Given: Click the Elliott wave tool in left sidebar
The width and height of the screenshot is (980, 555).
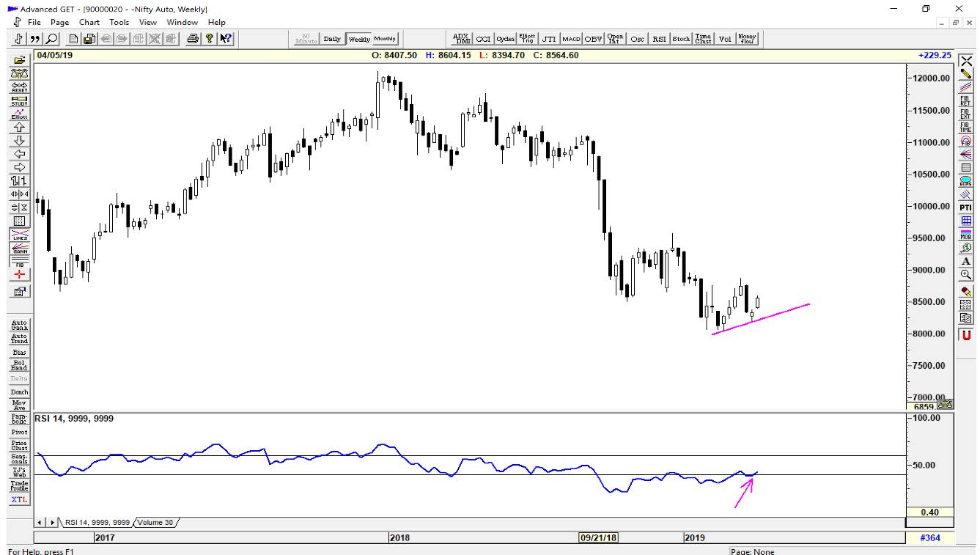Looking at the screenshot, I should [x=19, y=114].
